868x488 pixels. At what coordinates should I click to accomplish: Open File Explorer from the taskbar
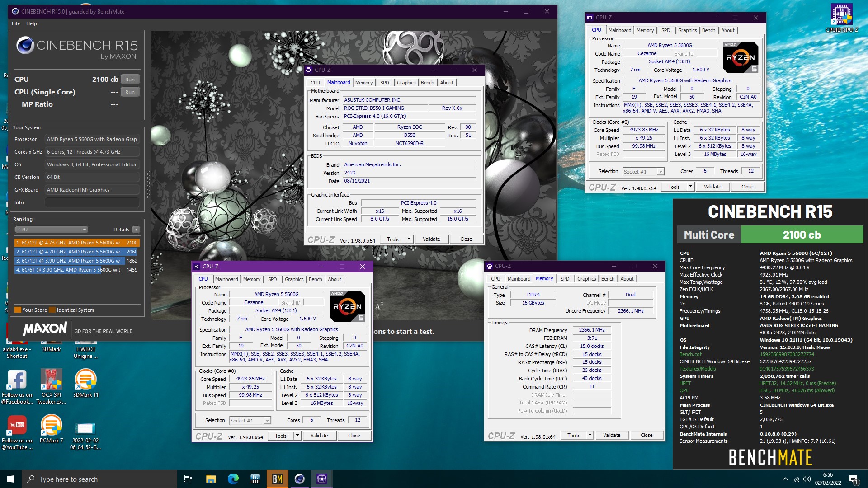[211, 479]
